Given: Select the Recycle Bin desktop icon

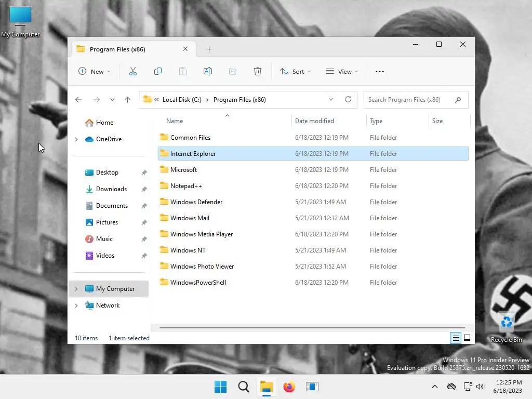Looking at the screenshot, I should pos(506,327).
